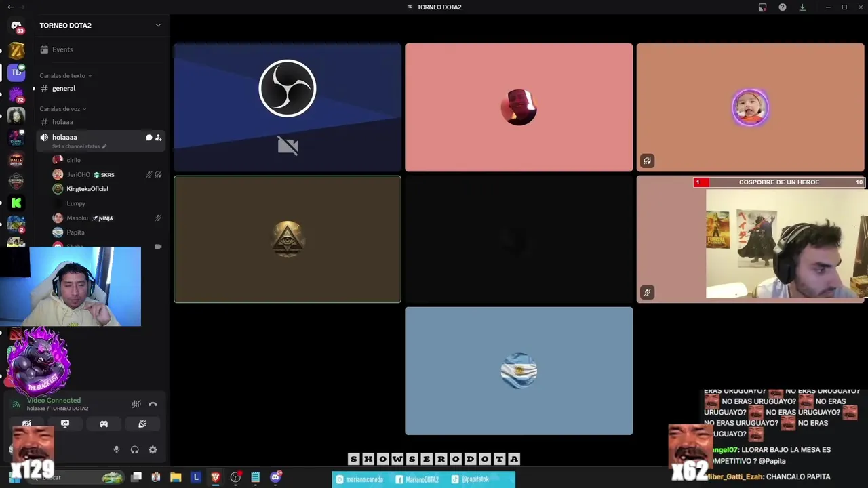Open Task View on taskbar
The width and height of the screenshot is (868, 488).
[x=136, y=477]
